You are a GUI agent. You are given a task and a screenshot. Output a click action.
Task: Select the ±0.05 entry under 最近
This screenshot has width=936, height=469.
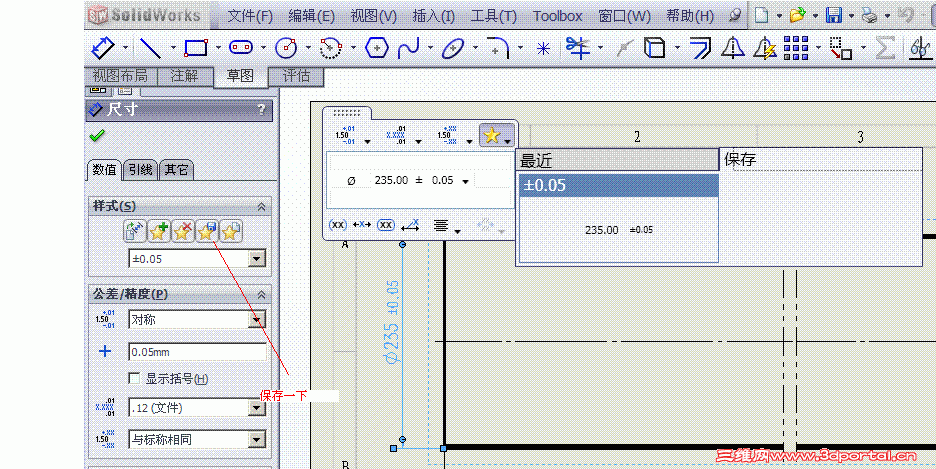point(618,186)
